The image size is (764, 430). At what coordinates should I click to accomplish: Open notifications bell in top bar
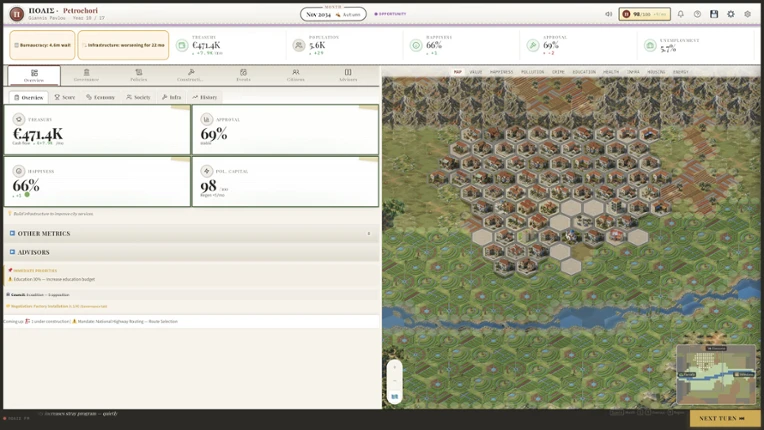pos(681,14)
